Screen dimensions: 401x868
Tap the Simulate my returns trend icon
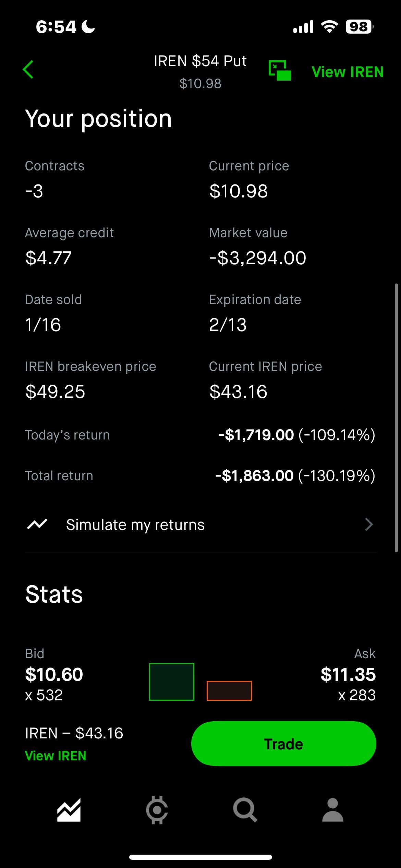[37, 524]
